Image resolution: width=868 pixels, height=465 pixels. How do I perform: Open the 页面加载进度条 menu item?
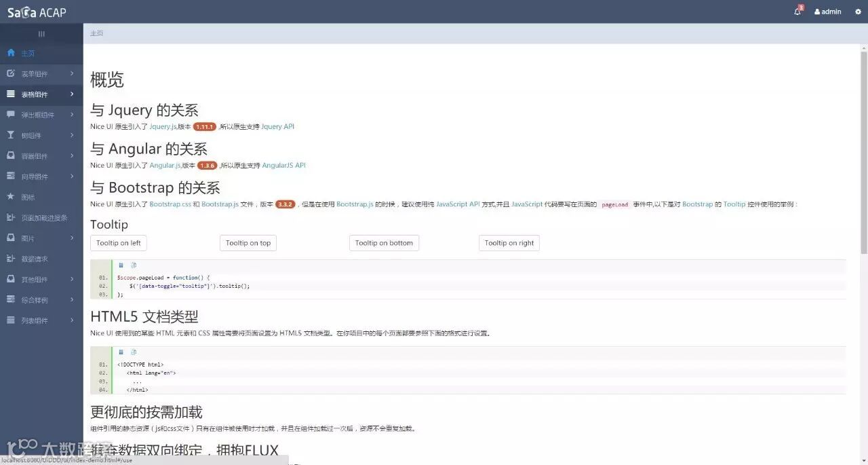point(41,218)
